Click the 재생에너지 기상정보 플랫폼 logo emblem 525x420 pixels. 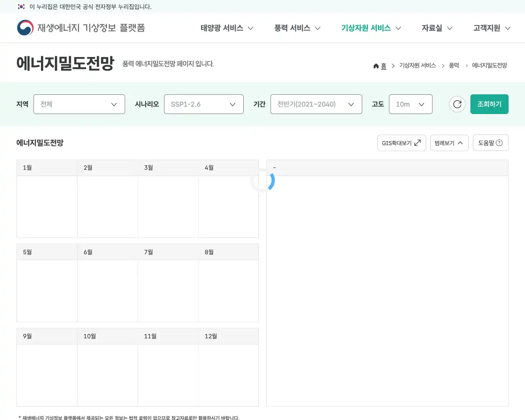25,27
